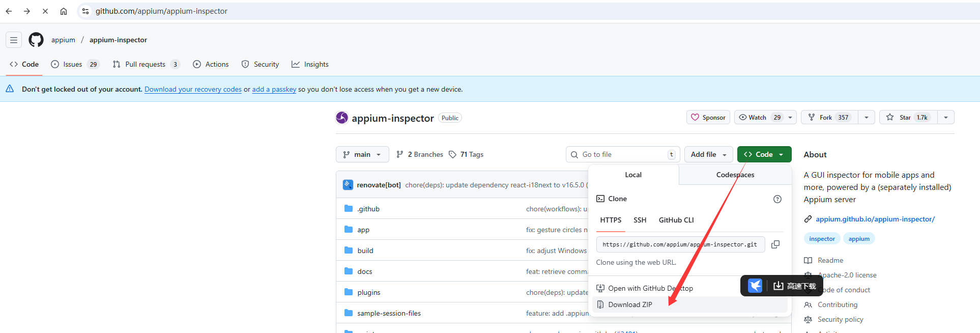Viewport: 980px width, 333px height.
Task: Copy clone URL with copy icon
Action: tap(775, 244)
